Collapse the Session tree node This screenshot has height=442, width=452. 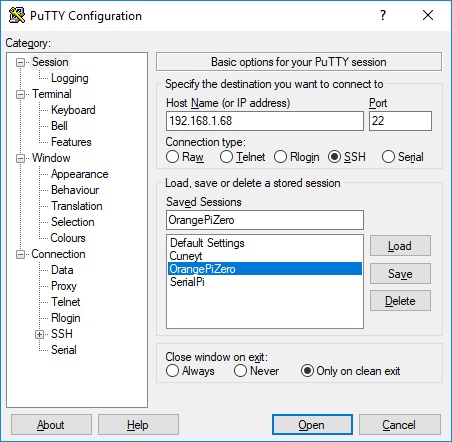point(21,62)
